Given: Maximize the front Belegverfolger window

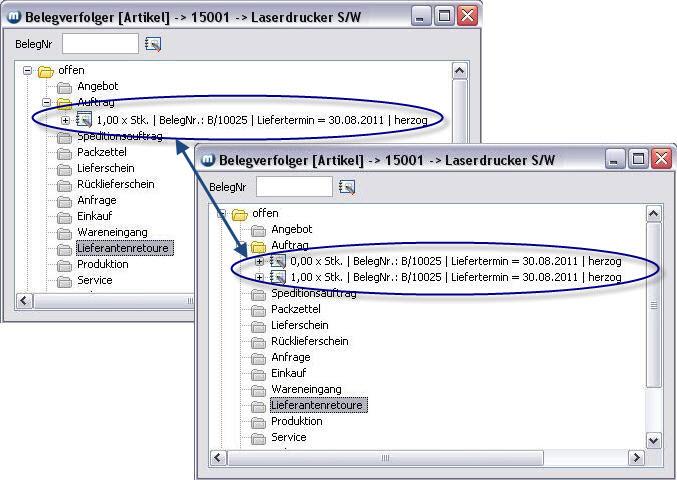Looking at the screenshot, I should [638, 160].
